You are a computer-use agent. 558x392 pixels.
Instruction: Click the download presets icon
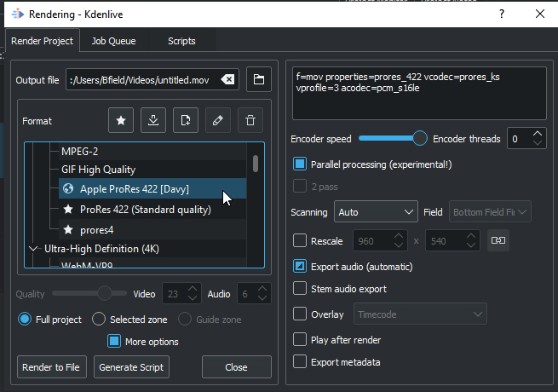pos(153,120)
